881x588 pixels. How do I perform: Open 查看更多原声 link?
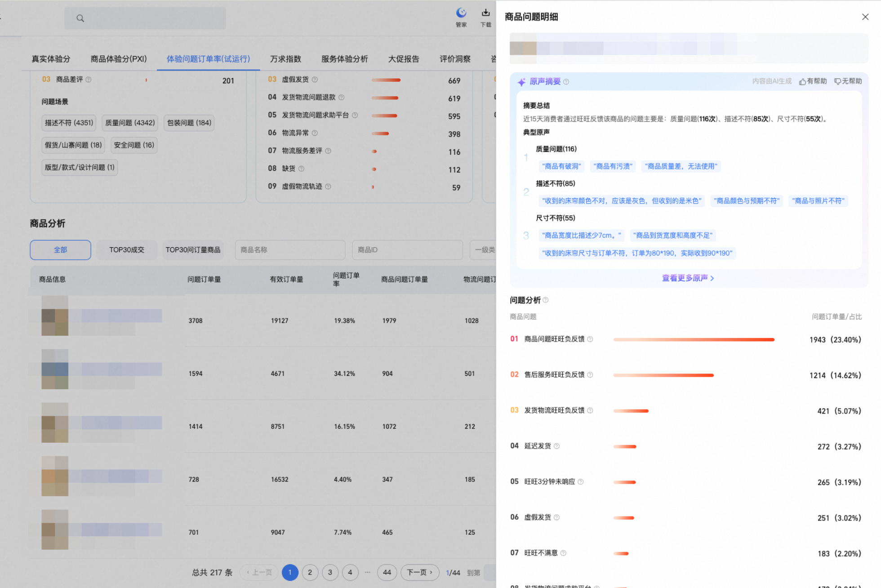click(x=688, y=278)
